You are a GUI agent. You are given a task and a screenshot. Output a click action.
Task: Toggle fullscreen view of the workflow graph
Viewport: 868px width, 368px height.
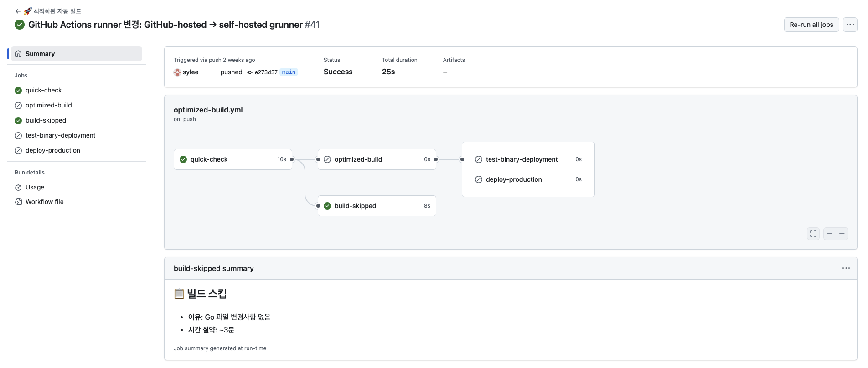[813, 234]
